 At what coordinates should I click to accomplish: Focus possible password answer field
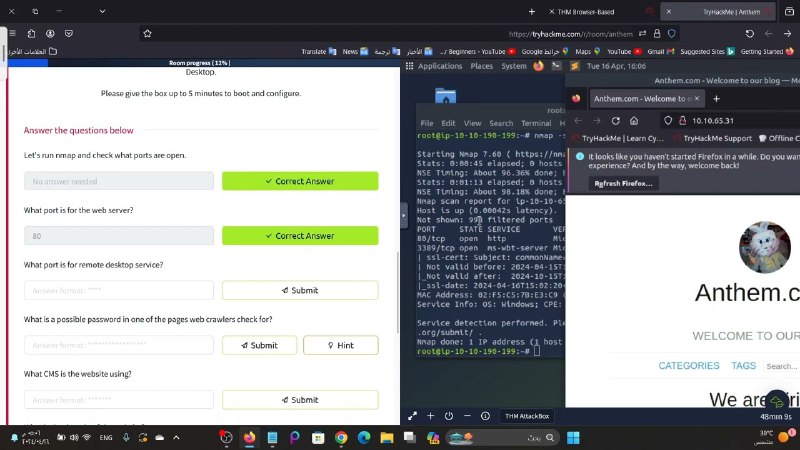(119, 345)
